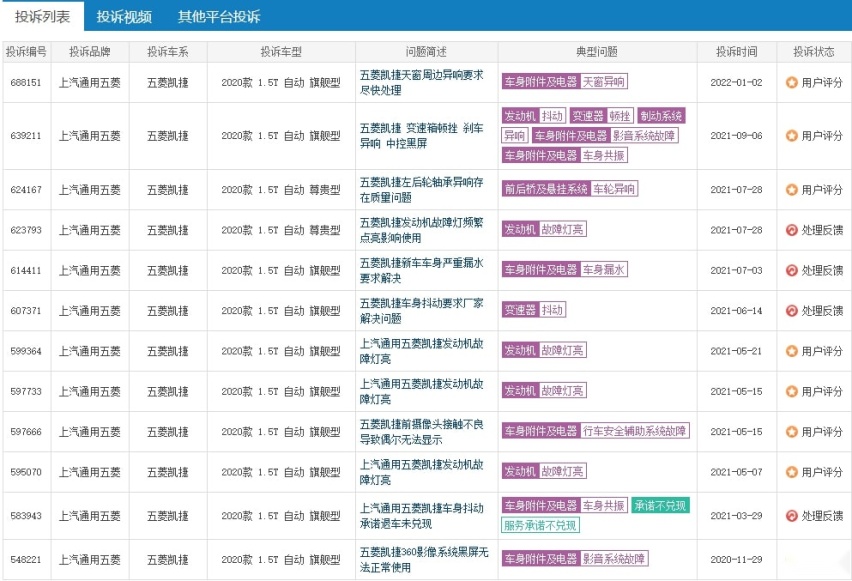
Task: Click the 用户评分 icon in row 639211
Action: (792, 136)
